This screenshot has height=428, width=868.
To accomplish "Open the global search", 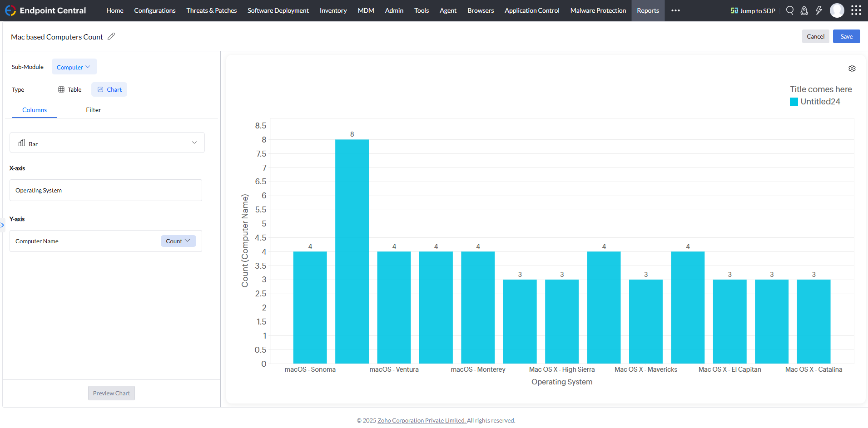I will 790,10.
